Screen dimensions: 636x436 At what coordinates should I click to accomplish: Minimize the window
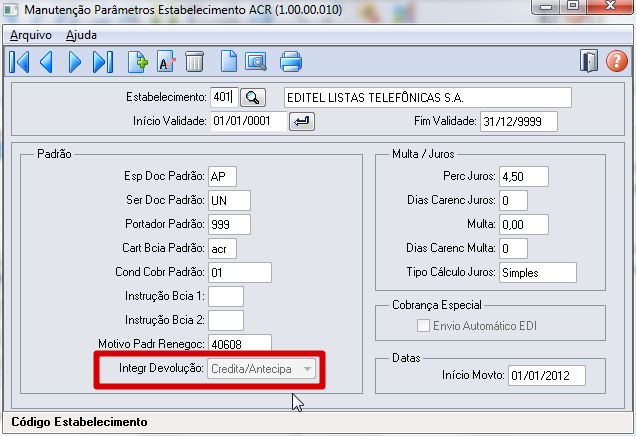coord(546,6)
